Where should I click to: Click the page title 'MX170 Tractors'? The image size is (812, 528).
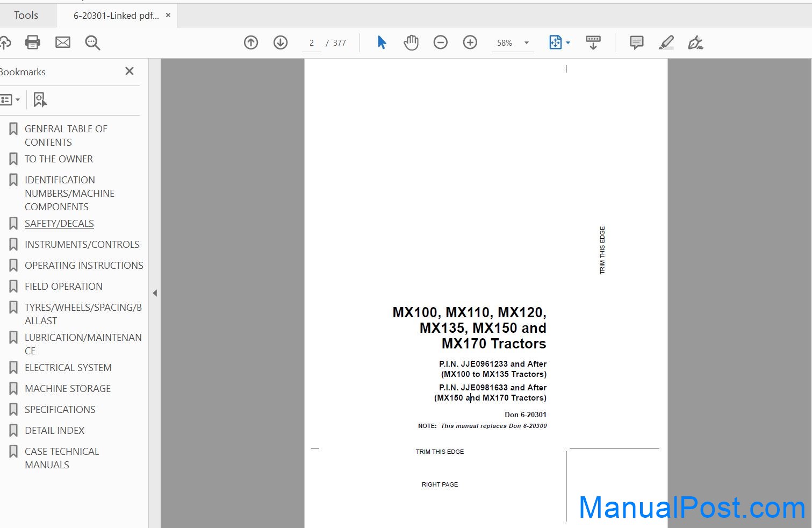click(x=494, y=344)
